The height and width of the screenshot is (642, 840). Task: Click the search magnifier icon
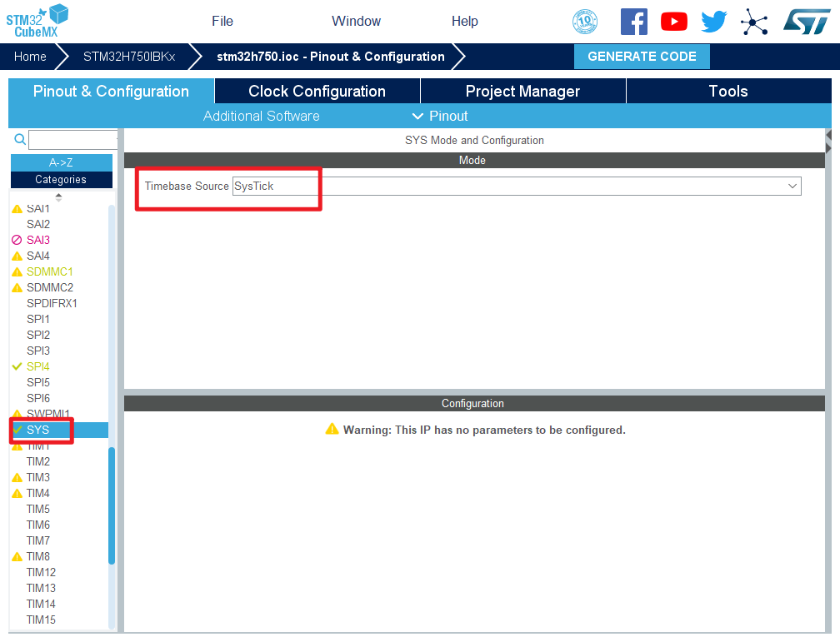tap(20, 139)
